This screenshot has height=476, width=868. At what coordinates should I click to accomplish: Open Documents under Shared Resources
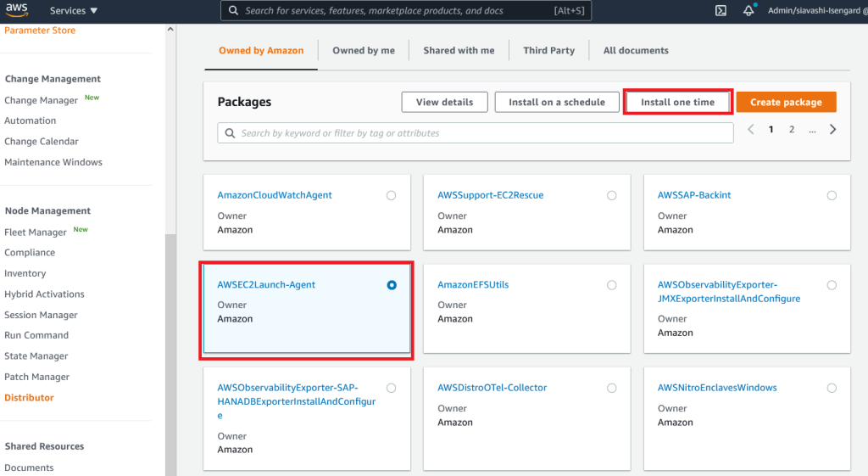[29, 468]
